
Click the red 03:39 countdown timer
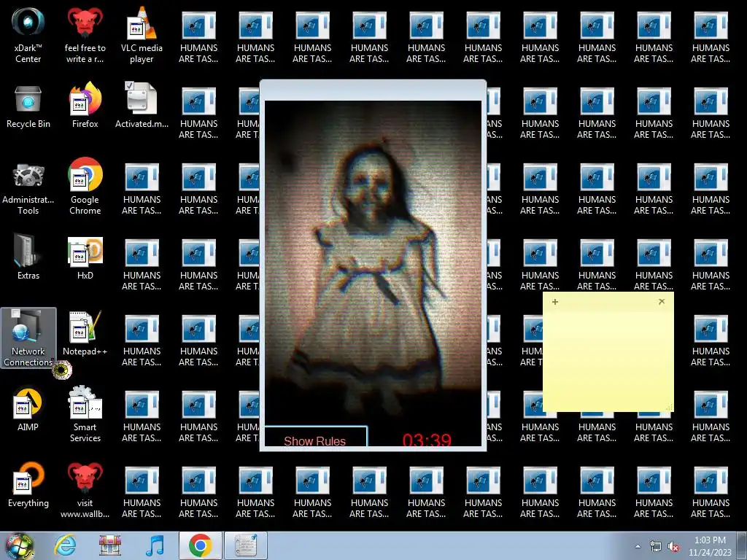[x=426, y=440]
